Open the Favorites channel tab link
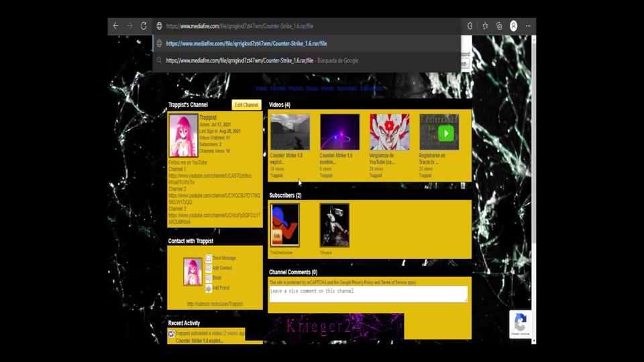Screen dimensions: 644x362 (278, 88)
